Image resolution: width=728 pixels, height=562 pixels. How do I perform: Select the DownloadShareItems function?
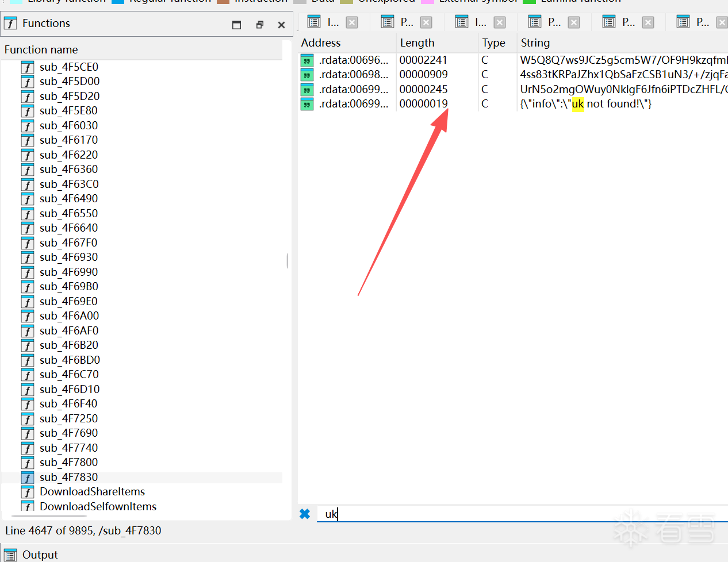pos(92,491)
